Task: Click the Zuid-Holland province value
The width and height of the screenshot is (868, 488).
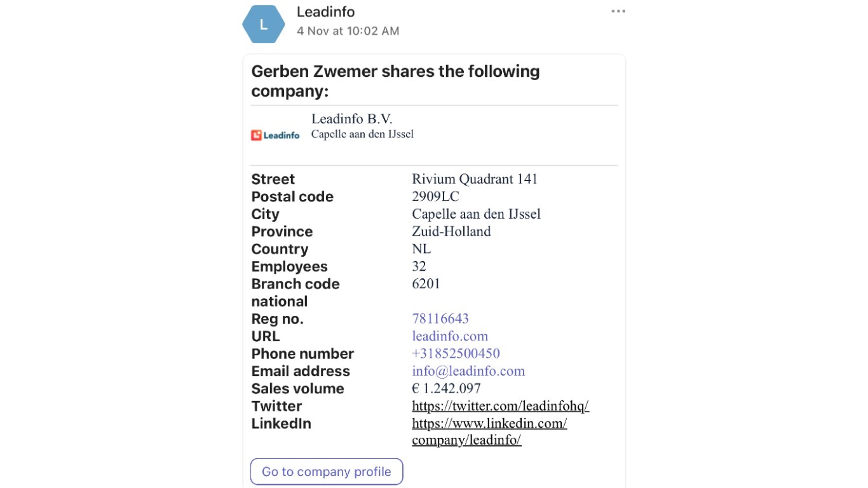Action: (x=451, y=231)
